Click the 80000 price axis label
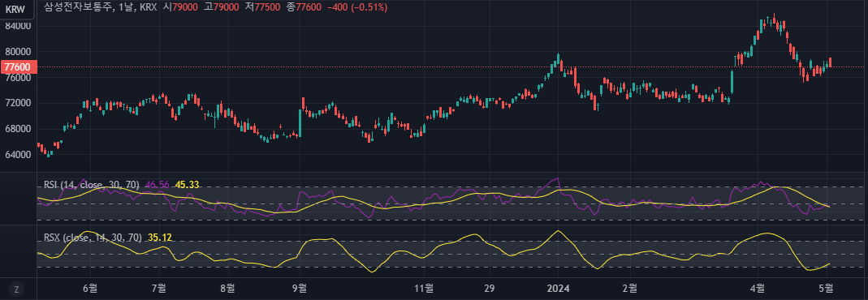Screen dimensions: 868x300 pyautogui.click(x=19, y=52)
